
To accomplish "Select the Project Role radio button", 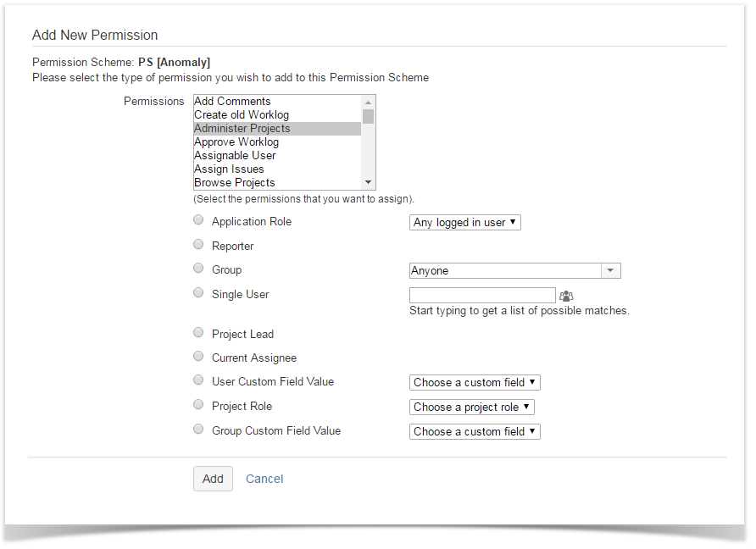I will (x=198, y=405).
